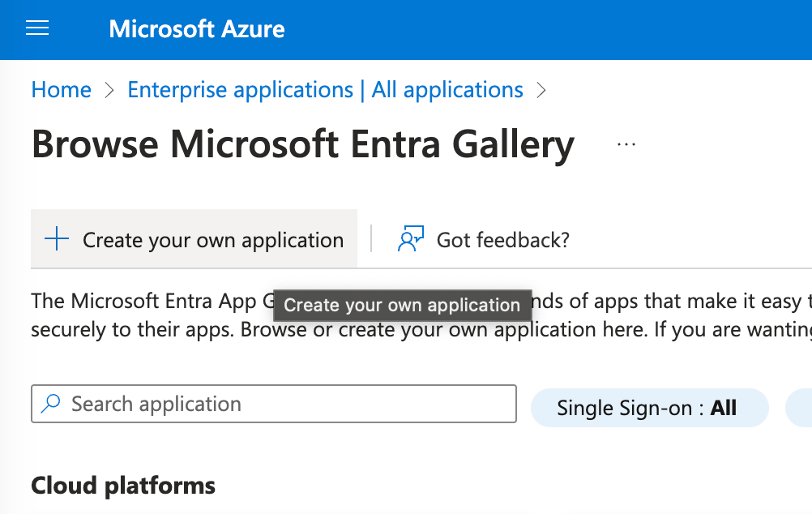Open the Got feedback? command
The width and height of the screenshot is (812, 514).
click(x=502, y=240)
